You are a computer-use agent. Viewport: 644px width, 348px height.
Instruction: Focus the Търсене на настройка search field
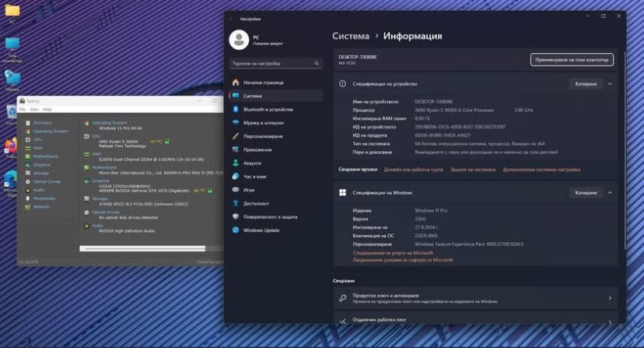coord(276,63)
